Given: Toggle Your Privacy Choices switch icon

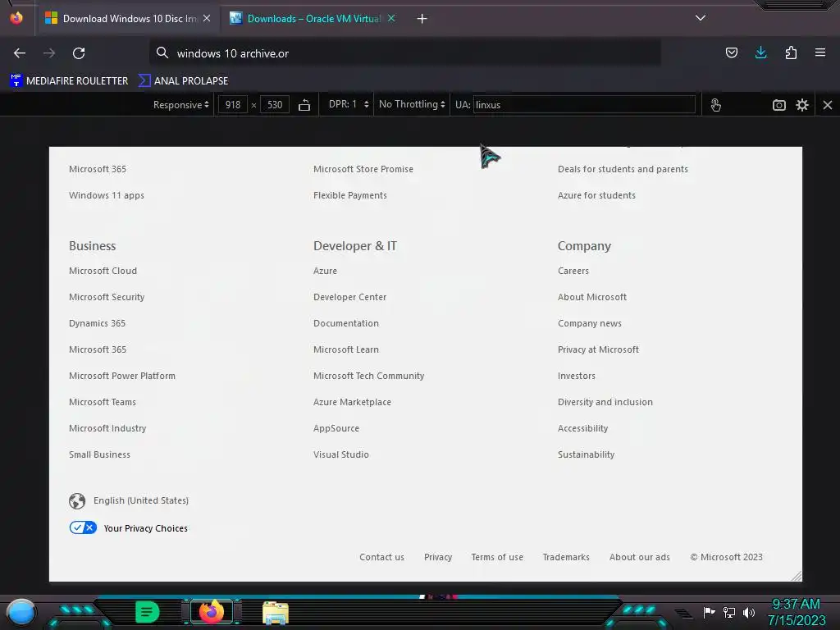Looking at the screenshot, I should (83, 527).
